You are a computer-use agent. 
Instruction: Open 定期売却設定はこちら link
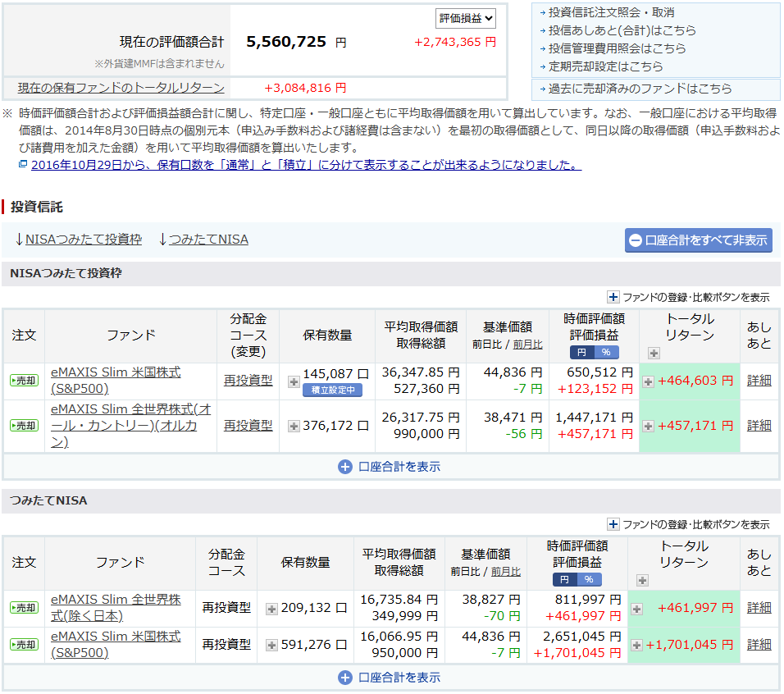point(605,66)
